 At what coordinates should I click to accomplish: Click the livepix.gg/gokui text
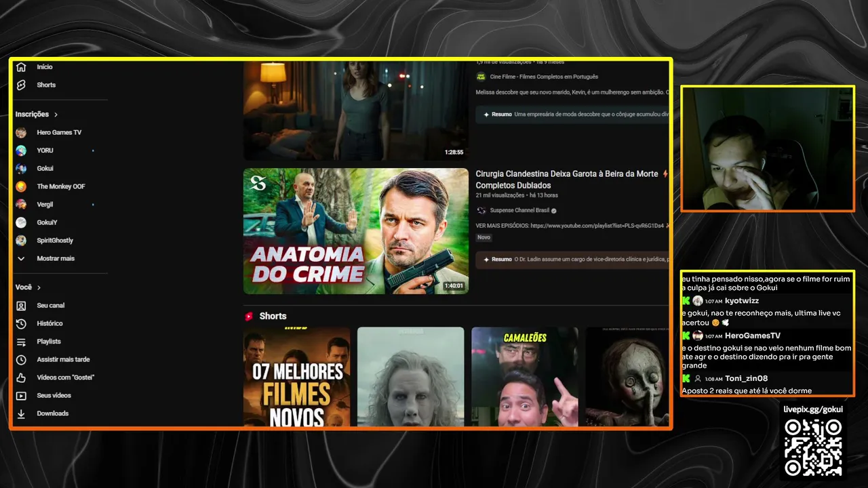[813, 409]
